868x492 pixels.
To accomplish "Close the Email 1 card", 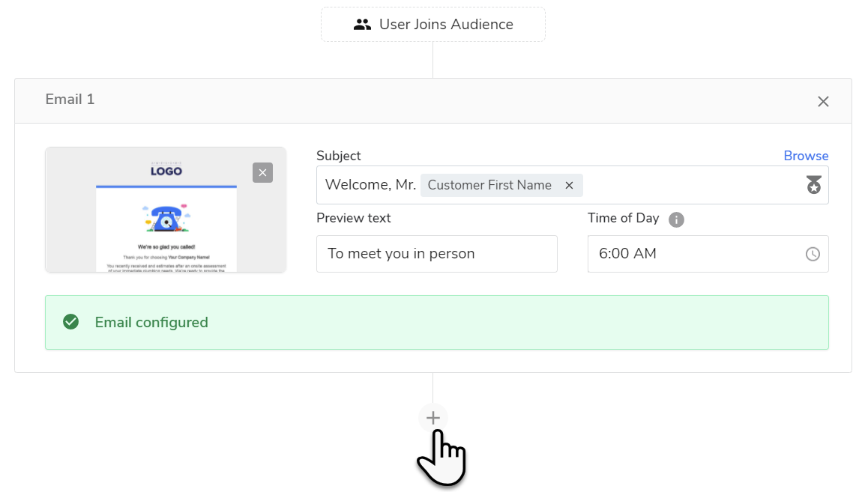I will click(x=823, y=101).
